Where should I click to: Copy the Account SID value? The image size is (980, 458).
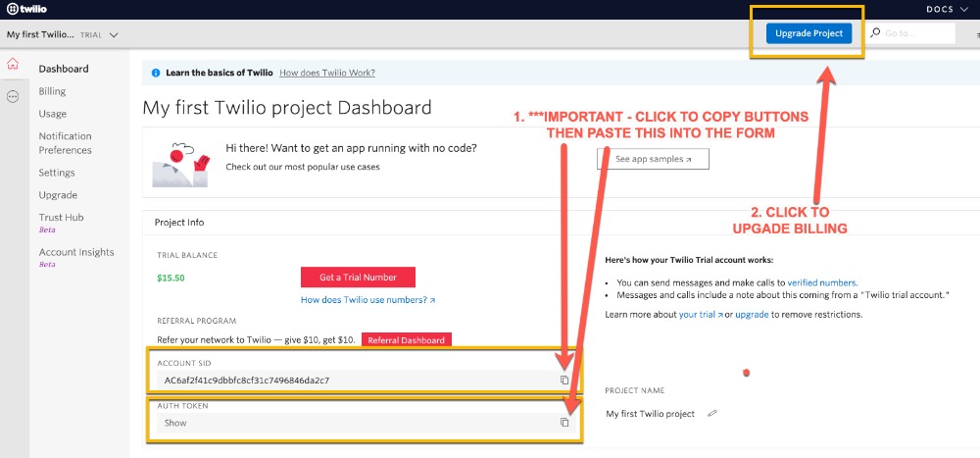click(x=564, y=380)
